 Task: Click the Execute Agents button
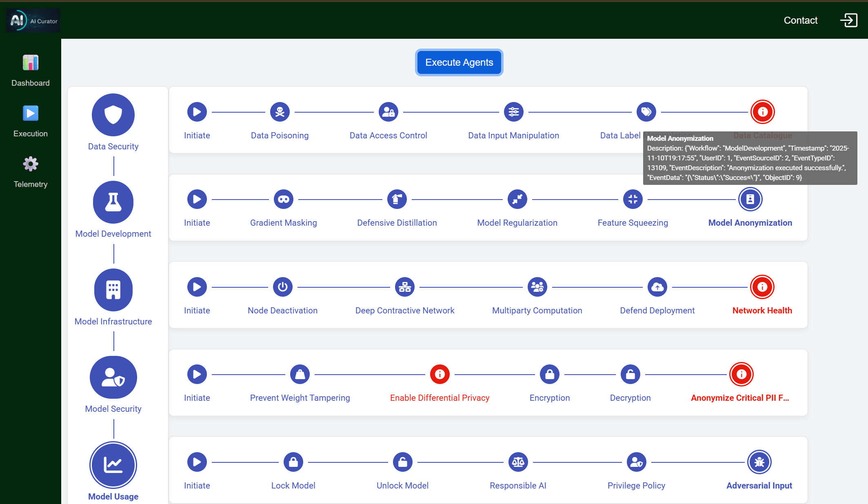point(459,62)
